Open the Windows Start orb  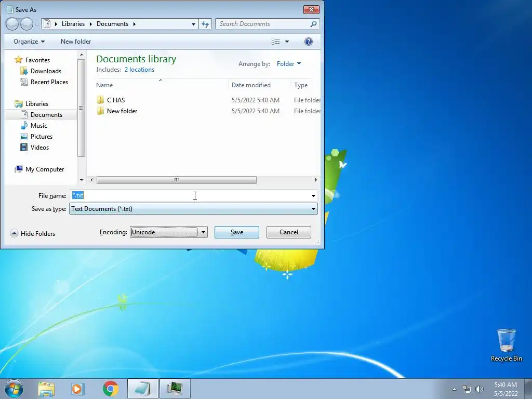[14, 389]
